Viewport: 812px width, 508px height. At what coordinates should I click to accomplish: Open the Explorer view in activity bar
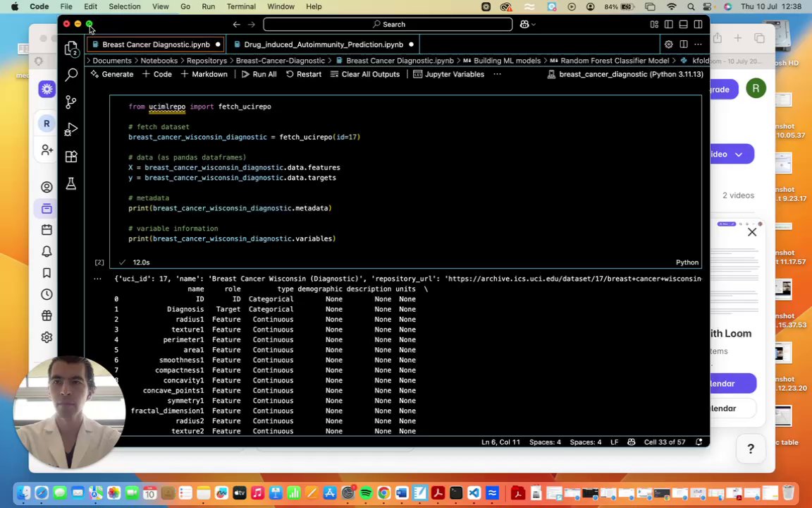[x=71, y=49]
